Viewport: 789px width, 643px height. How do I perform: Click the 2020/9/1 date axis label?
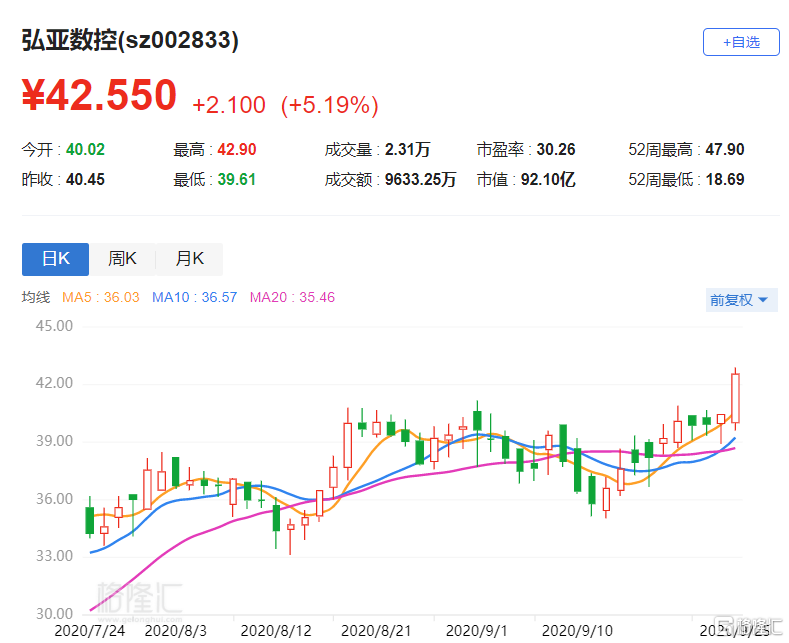(x=477, y=630)
